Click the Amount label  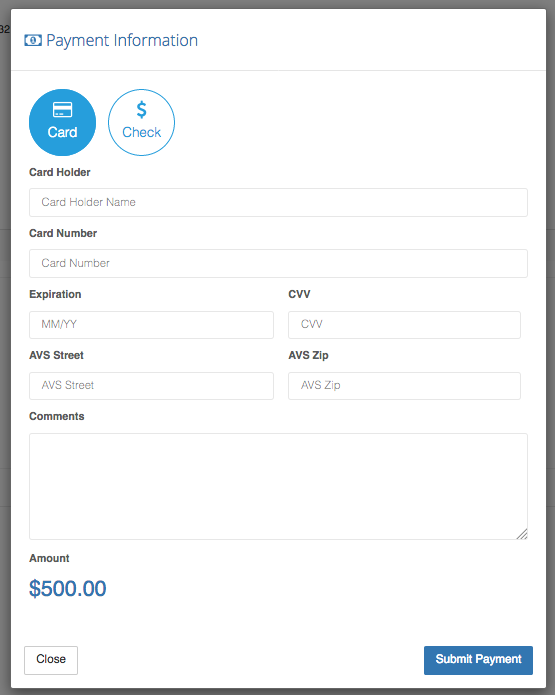point(49,558)
